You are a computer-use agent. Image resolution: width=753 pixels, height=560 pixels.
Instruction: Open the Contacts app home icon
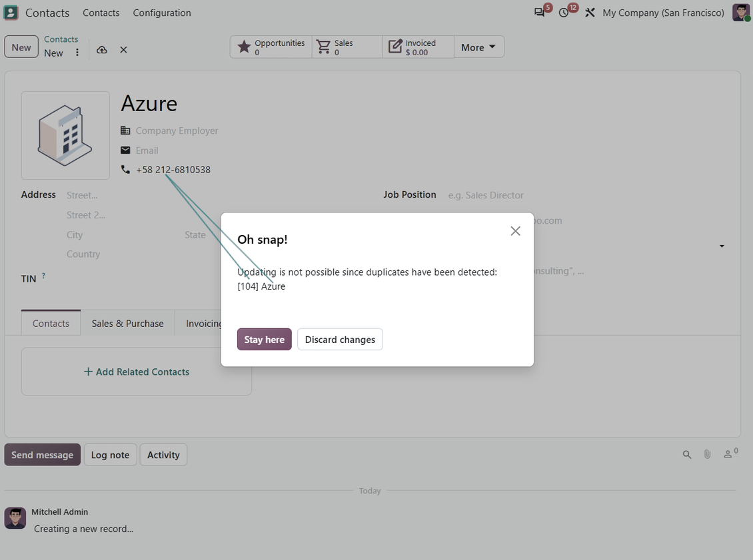[11, 13]
